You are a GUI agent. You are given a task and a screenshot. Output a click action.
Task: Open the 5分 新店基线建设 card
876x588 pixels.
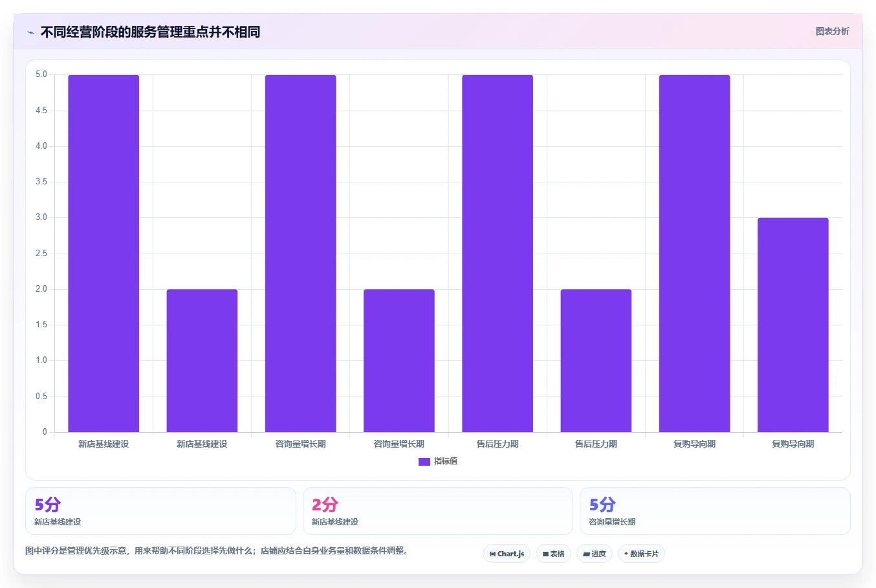tap(160, 511)
